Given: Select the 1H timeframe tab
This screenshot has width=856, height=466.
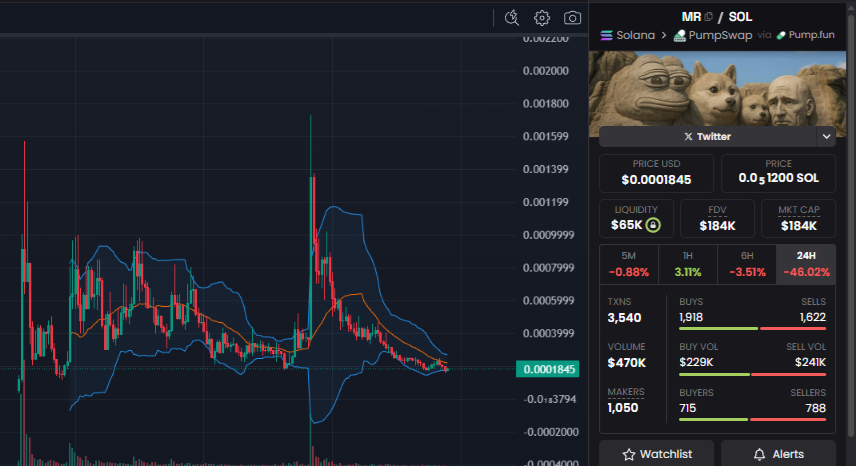Looking at the screenshot, I should pyautogui.click(x=688, y=265).
